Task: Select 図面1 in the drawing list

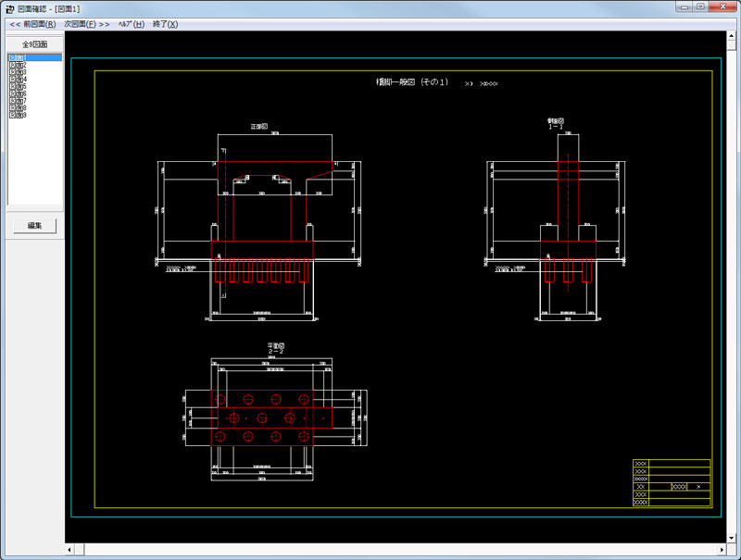Action: pyautogui.click(x=35, y=57)
